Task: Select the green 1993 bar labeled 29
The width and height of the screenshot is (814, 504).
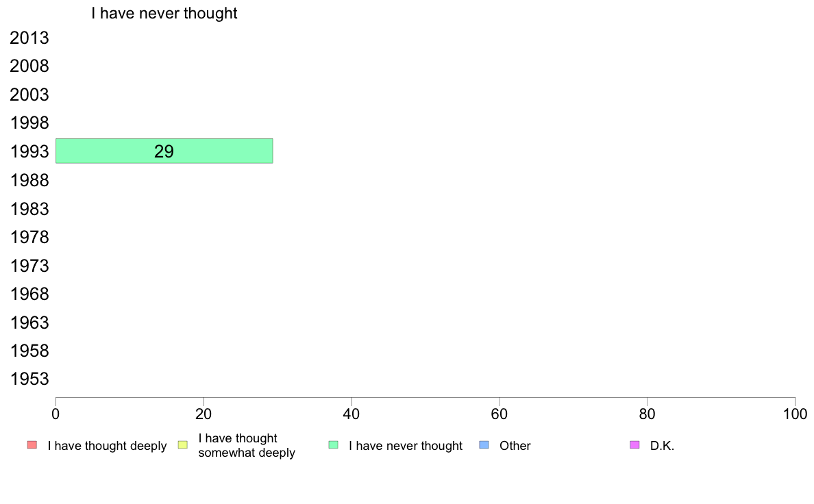Action: (x=164, y=151)
